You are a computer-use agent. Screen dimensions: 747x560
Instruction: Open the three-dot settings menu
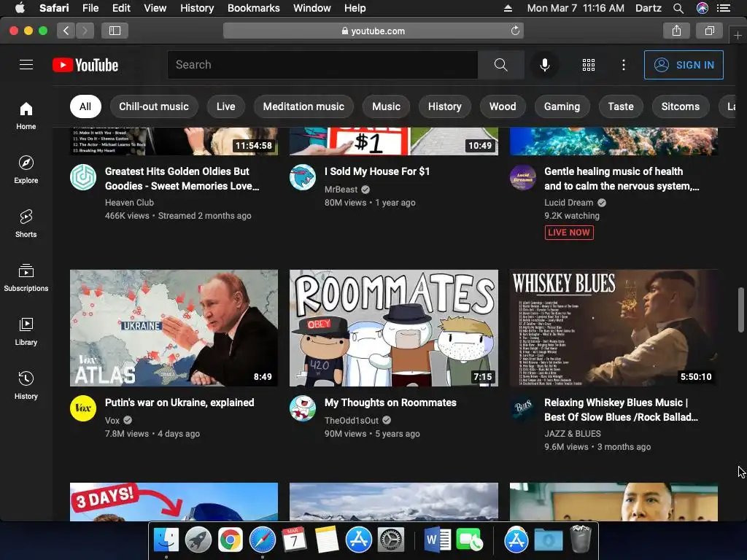click(x=624, y=65)
